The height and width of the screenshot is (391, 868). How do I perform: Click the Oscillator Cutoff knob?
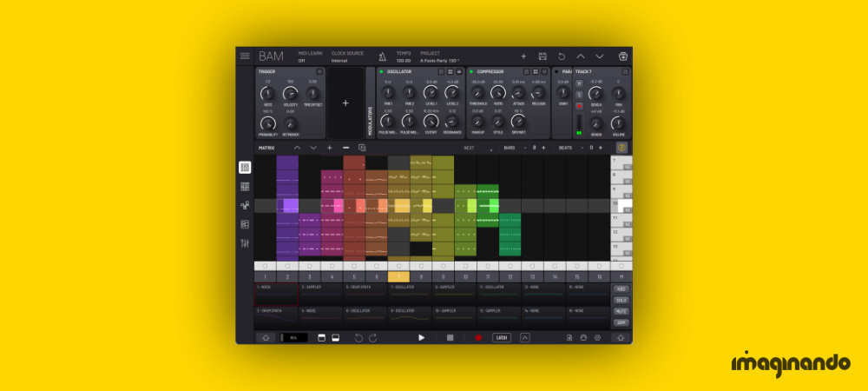(x=431, y=121)
